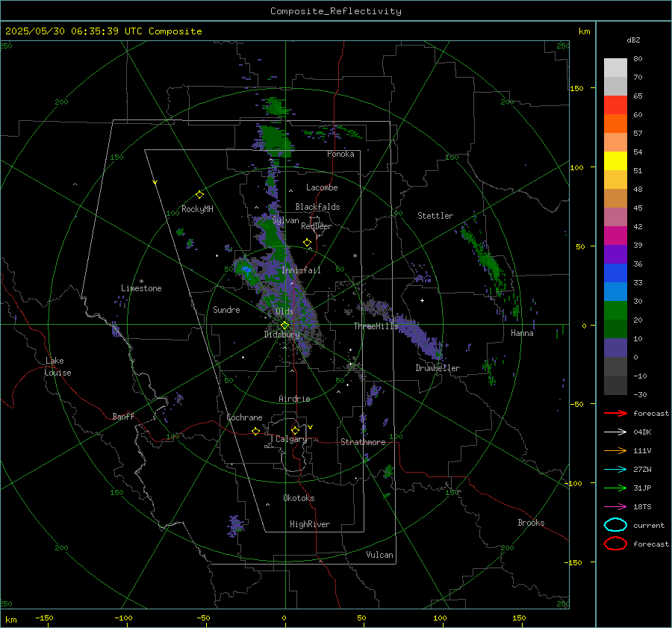Click the Okotoks label on map
Screen dimensions: 672x628
click(299, 498)
